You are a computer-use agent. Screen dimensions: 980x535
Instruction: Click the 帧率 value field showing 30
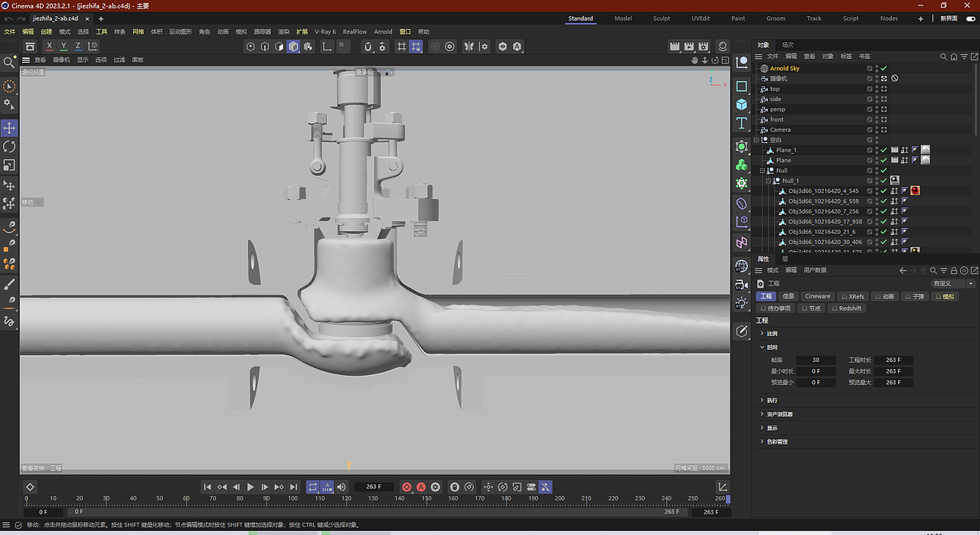815,360
